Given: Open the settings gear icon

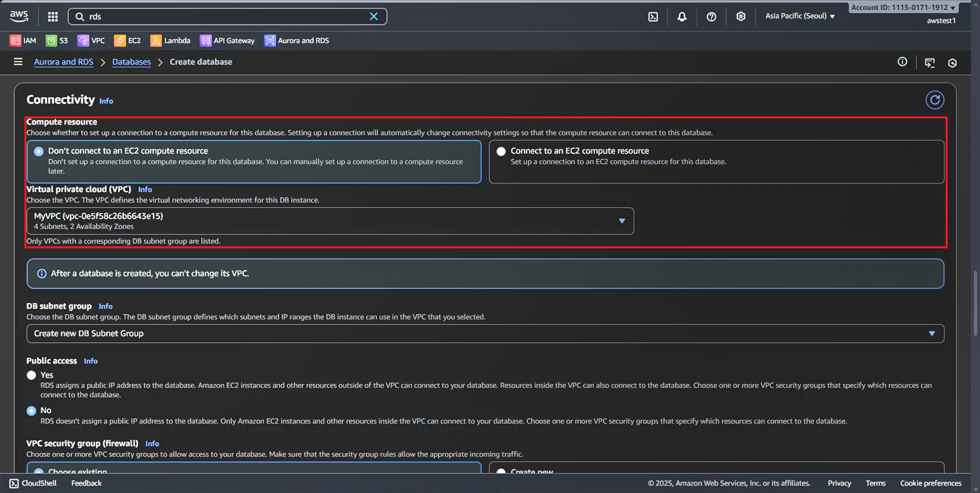Looking at the screenshot, I should (x=741, y=17).
